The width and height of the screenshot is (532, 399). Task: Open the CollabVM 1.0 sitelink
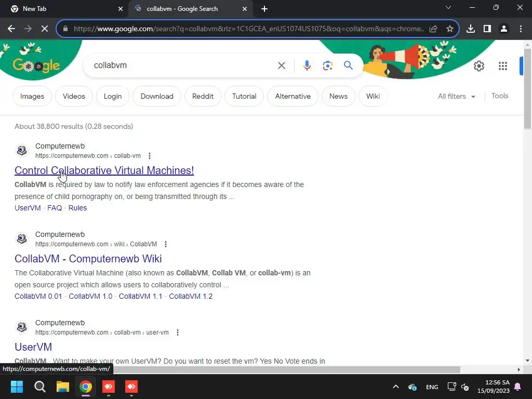pos(90,296)
